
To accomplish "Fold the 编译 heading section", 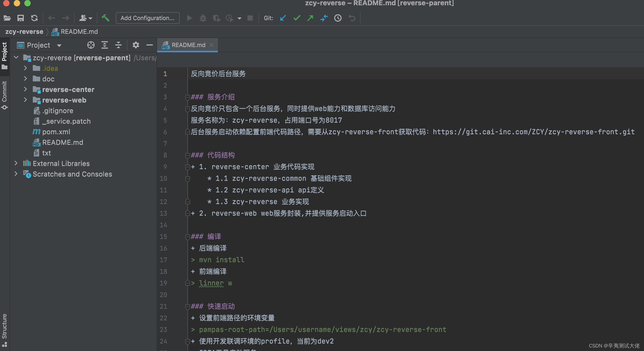I will click(x=187, y=237).
